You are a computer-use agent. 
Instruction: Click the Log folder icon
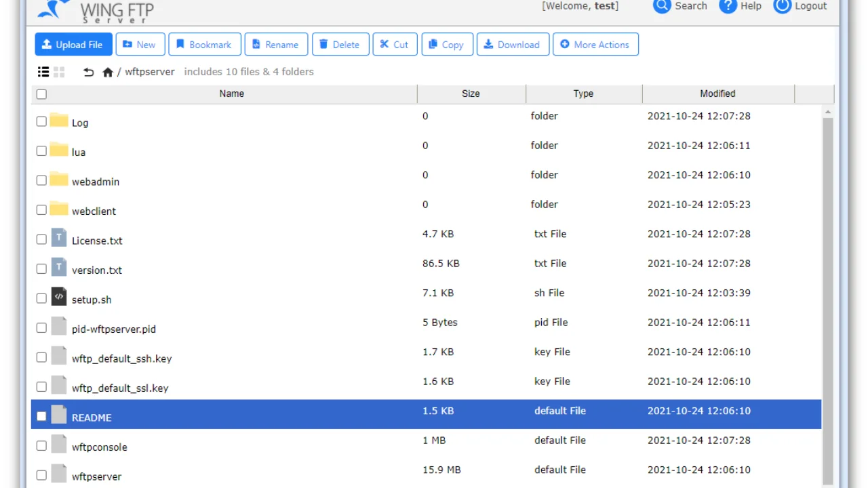tap(59, 121)
